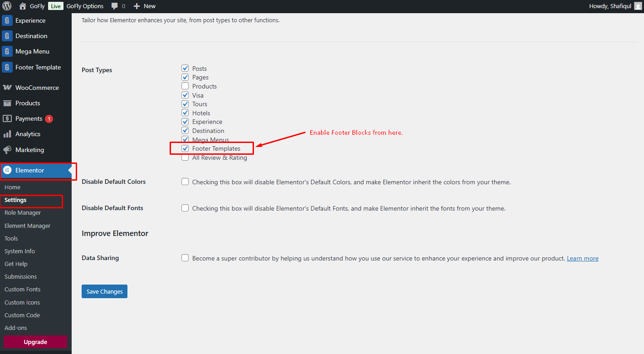Click the GoFly site name link
Image resolution: width=644 pixels, height=354 pixels.
[x=37, y=6]
